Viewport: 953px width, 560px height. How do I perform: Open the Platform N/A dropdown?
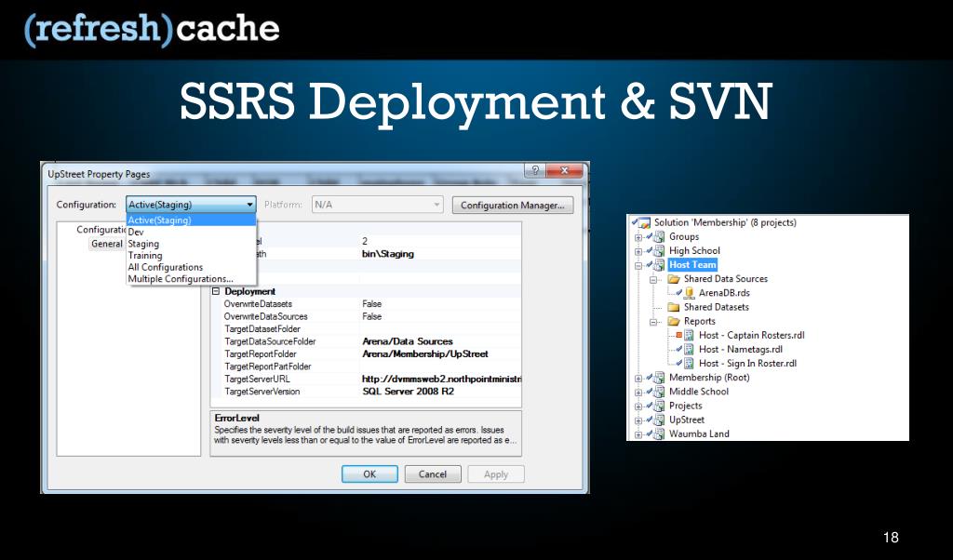(437, 205)
